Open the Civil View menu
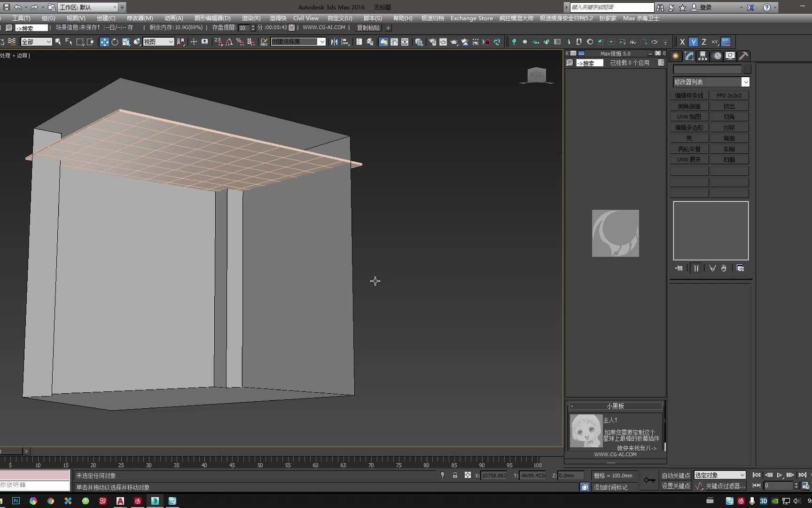Image resolution: width=812 pixels, height=508 pixels. (305, 18)
